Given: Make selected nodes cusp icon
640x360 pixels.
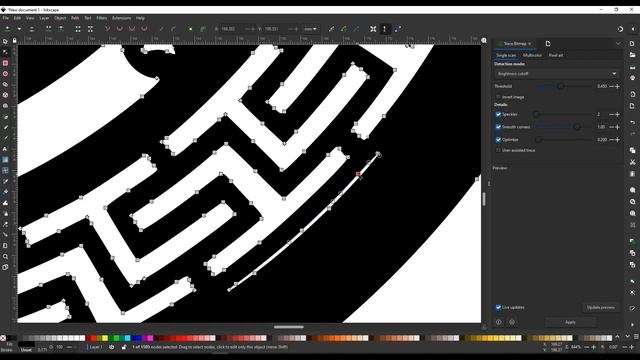Looking at the screenshot, I should coord(107,29).
